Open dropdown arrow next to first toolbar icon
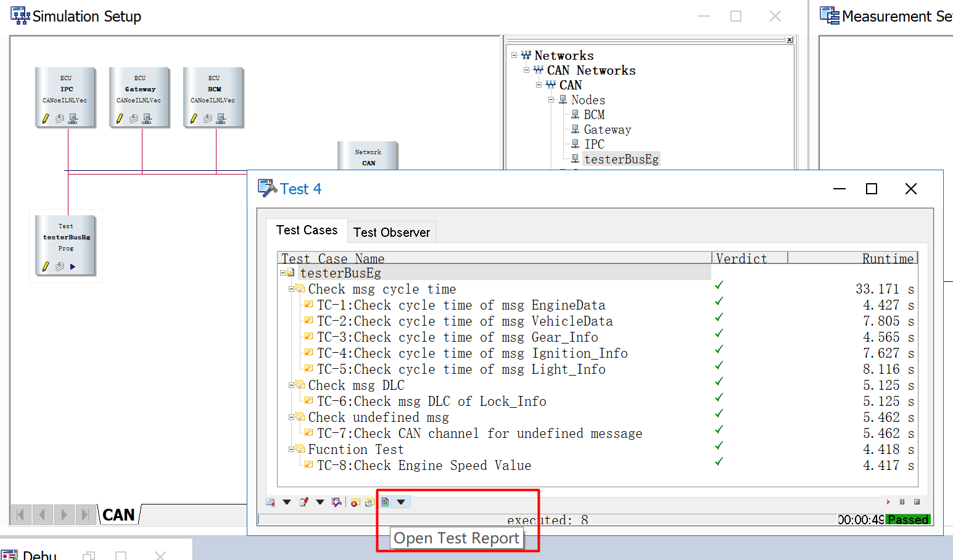953x560 pixels. [287, 502]
